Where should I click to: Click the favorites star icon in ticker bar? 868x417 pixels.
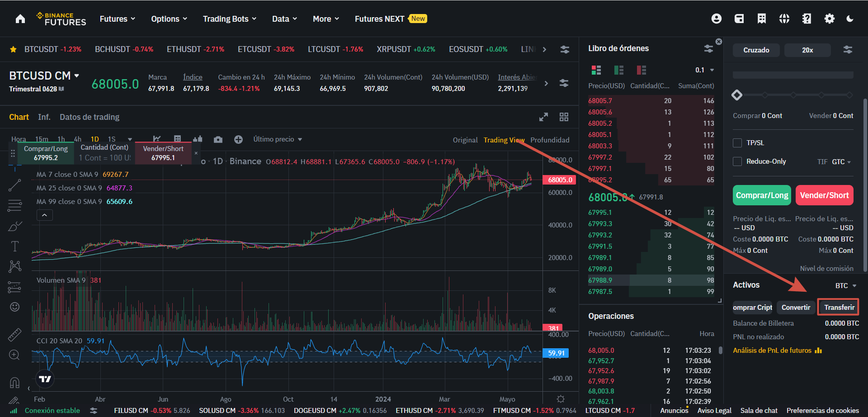tap(13, 49)
